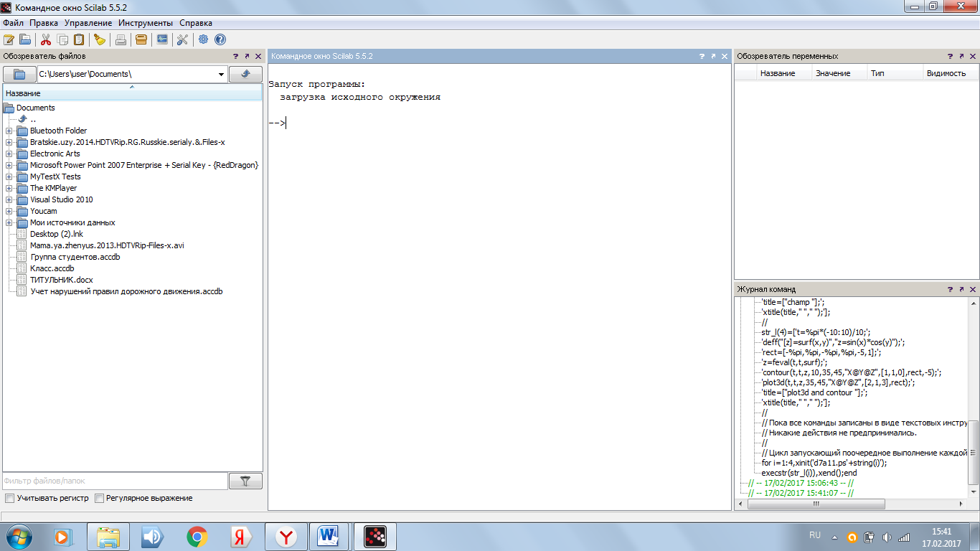Image resolution: width=980 pixels, height=551 pixels.
Task: Expand the Bluetooth Folder tree node
Action: (x=9, y=131)
